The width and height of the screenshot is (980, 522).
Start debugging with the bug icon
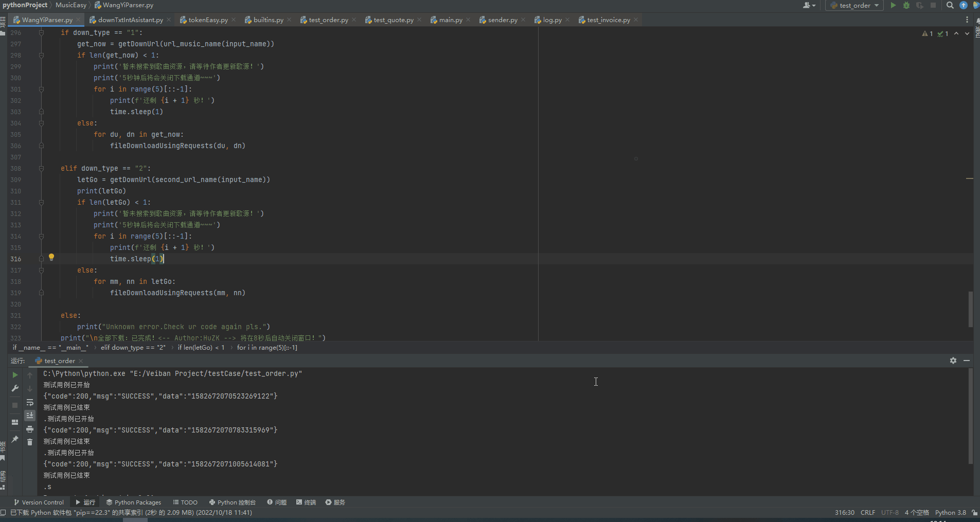point(906,5)
